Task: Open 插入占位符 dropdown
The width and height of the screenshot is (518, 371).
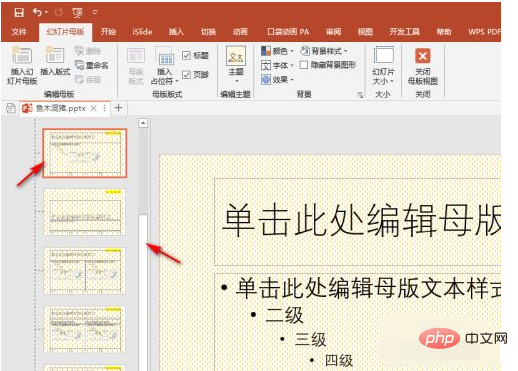Action: pos(164,66)
